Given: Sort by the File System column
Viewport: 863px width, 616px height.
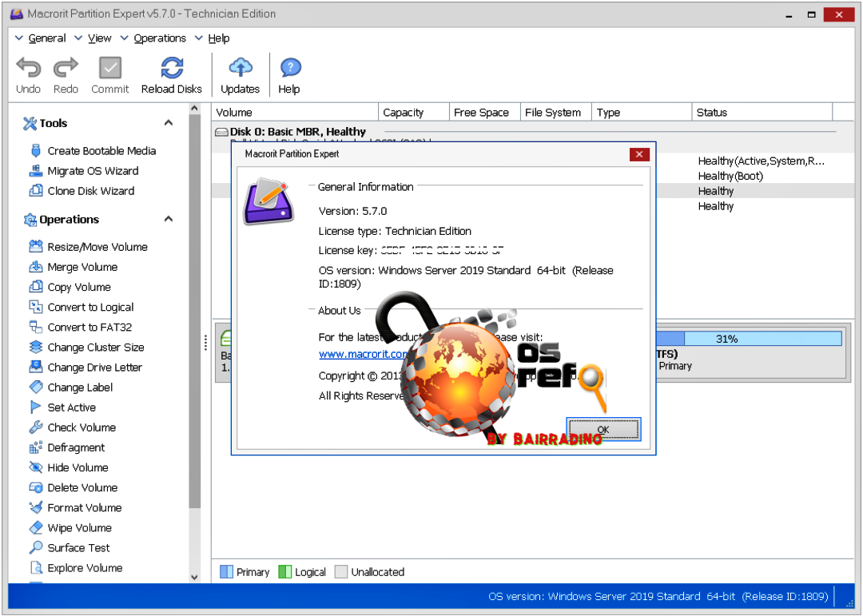Looking at the screenshot, I should 556,113.
